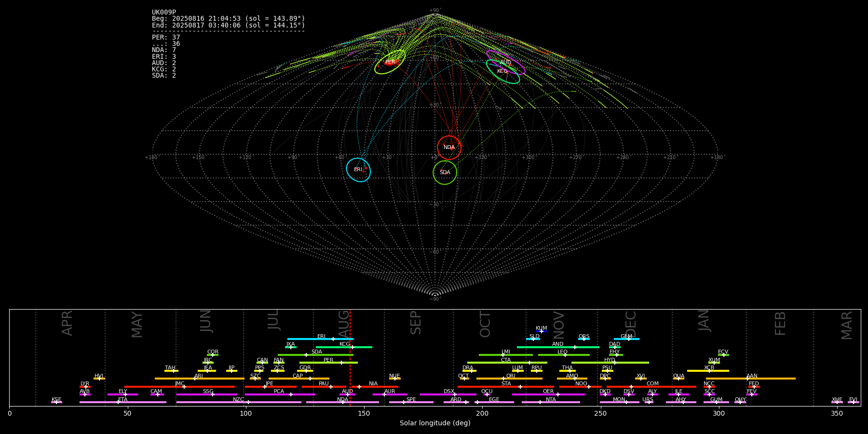This screenshot has width=868, height=434.
Task: Select the 150 tick on solar longitude axis
Action: [364, 413]
